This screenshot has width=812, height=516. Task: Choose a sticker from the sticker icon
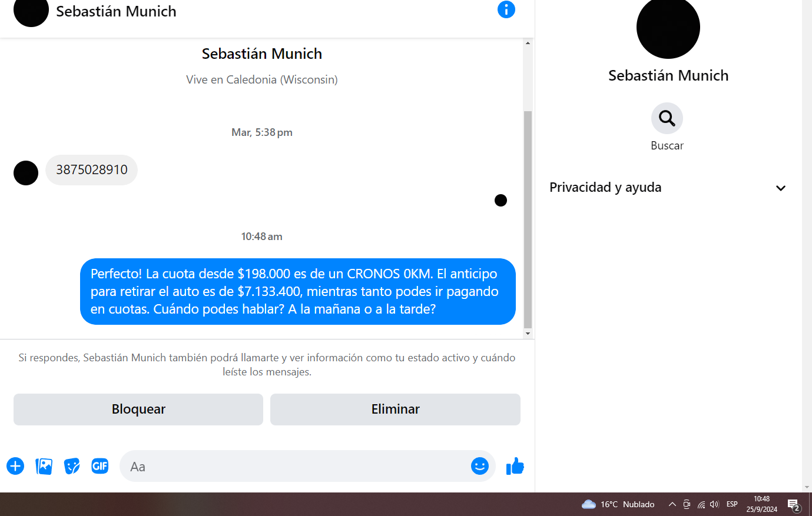tap(72, 467)
